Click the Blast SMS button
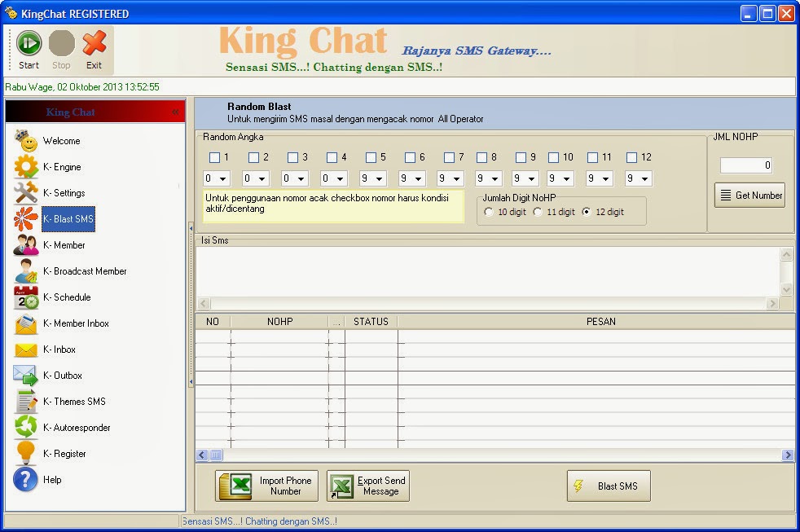 point(609,486)
